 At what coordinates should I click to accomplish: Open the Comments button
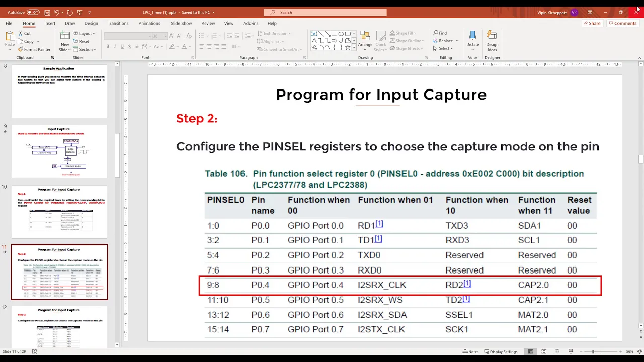click(x=623, y=23)
